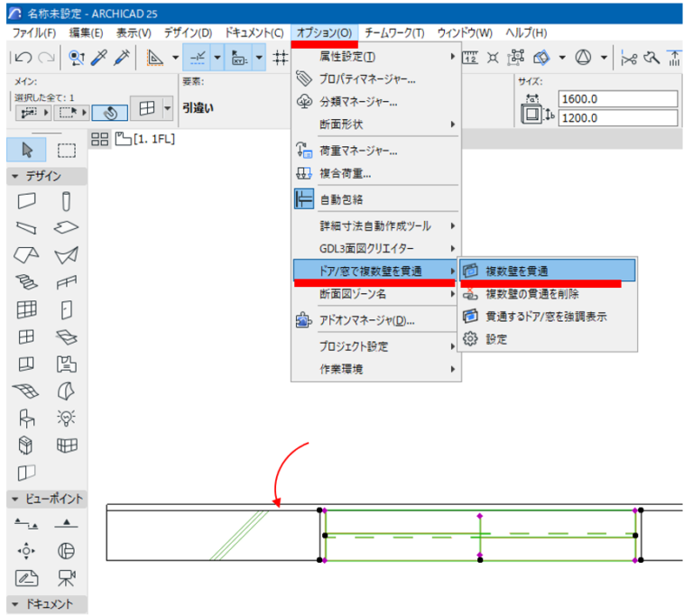The width and height of the screenshot is (693, 616).
Task: Open 分類マネージャー... from the menu
Action: tap(376, 102)
